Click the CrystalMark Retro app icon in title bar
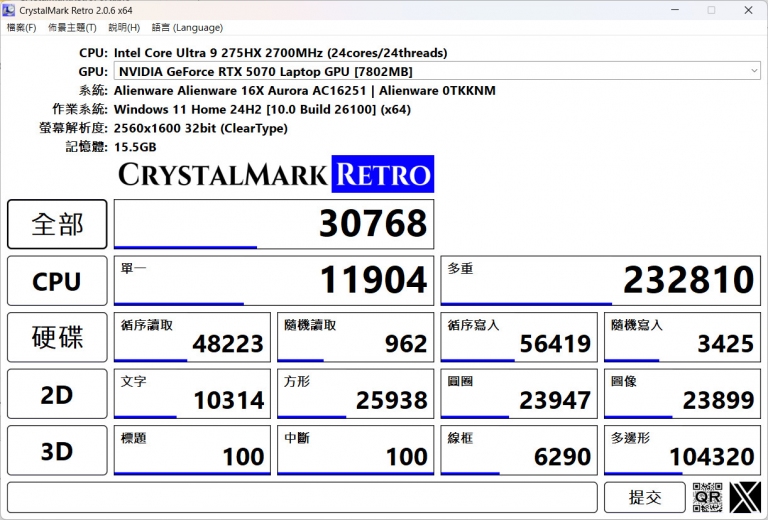 10,10
